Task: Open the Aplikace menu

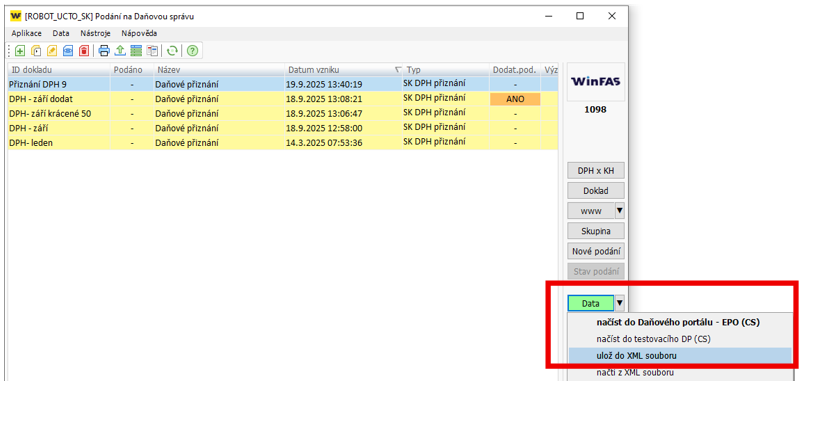Action: point(27,33)
